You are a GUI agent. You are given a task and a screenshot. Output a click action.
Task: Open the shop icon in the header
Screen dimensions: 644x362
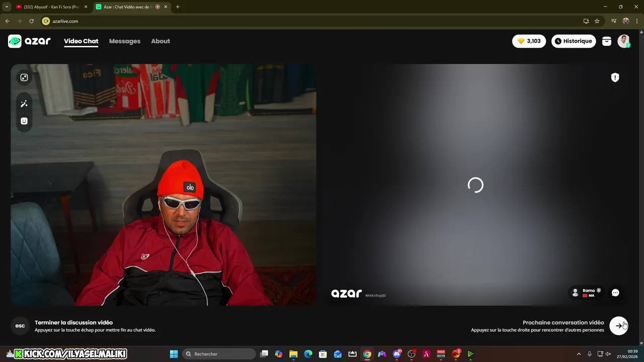(x=607, y=41)
